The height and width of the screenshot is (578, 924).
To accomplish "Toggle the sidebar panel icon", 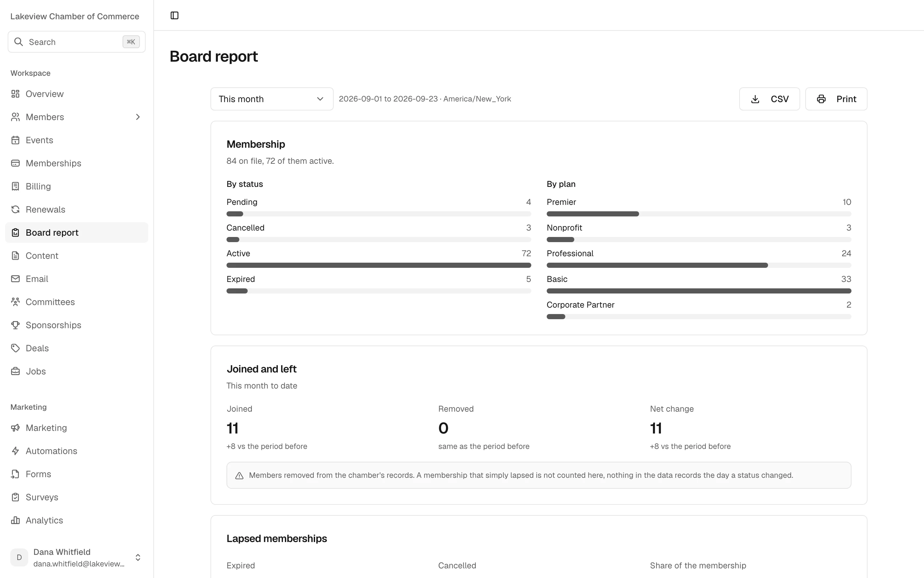I will tap(175, 15).
